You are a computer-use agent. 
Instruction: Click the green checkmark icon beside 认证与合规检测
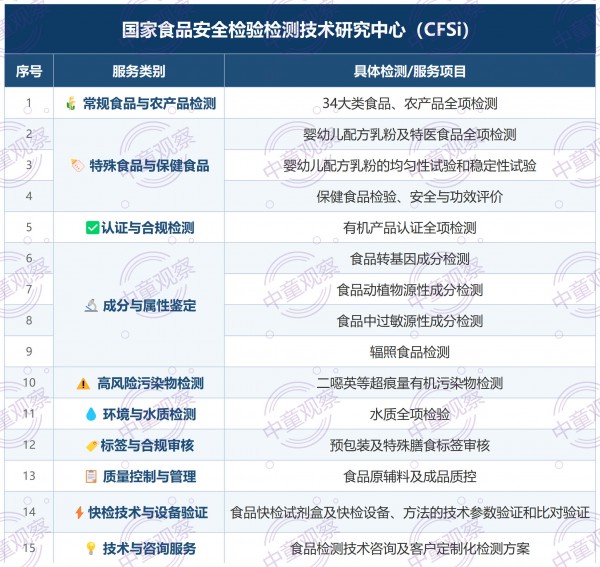pyautogui.click(x=92, y=227)
